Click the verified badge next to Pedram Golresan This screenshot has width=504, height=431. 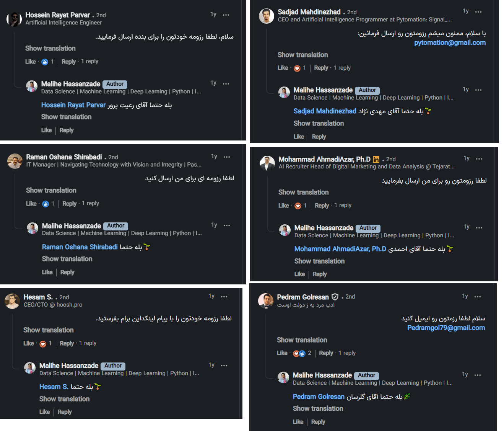tap(335, 297)
